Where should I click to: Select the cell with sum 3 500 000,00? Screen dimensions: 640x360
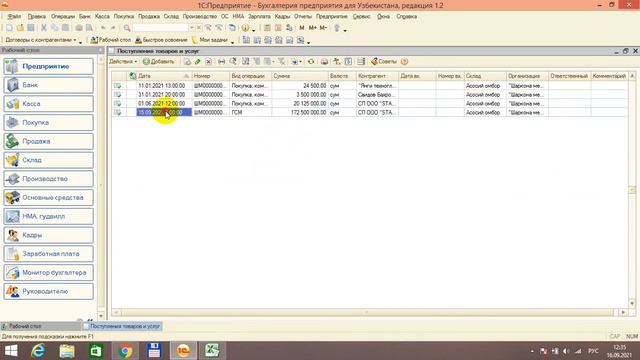coord(300,95)
